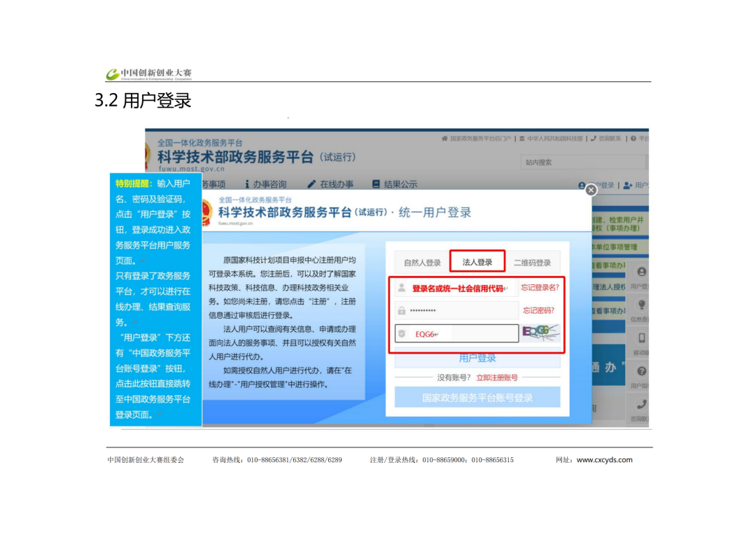Switch to 自然人登录 tab

click(x=422, y=263)
